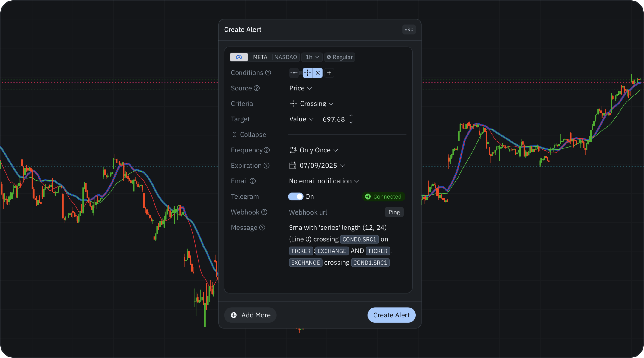Collapse the alert options section

click(249, 135)
